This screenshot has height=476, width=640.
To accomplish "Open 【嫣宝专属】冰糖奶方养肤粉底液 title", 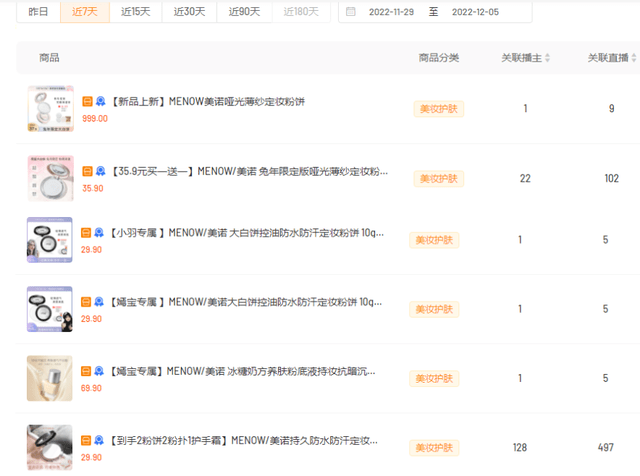I will [x=243, y=371].
